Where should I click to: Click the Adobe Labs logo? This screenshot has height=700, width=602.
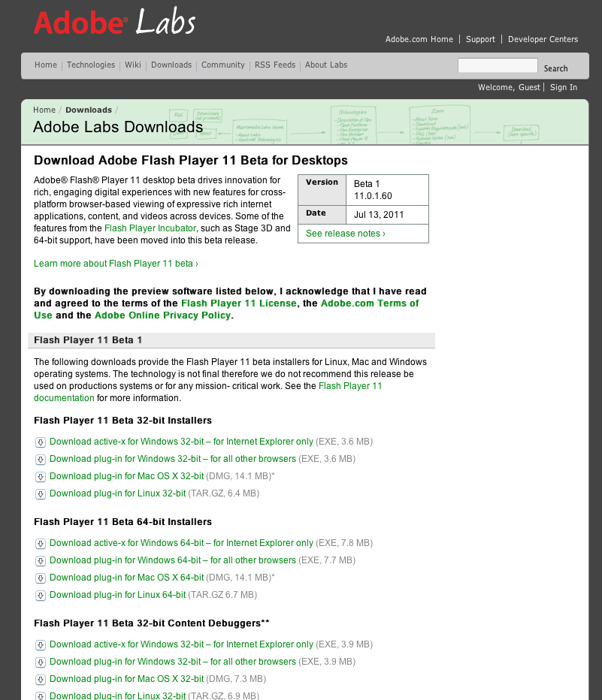coord(115,22)
